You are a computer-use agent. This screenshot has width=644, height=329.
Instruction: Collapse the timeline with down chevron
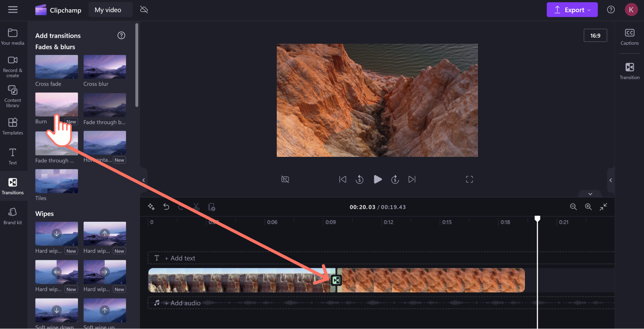[590, 194]
